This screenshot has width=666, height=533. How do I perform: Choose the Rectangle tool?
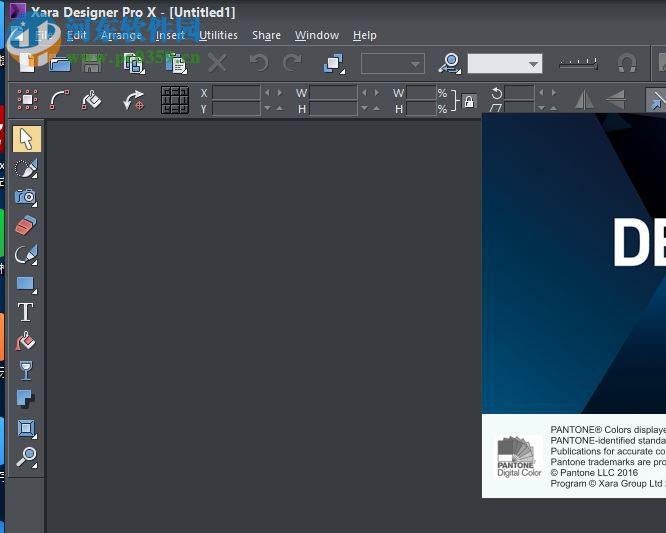point(26,284)
